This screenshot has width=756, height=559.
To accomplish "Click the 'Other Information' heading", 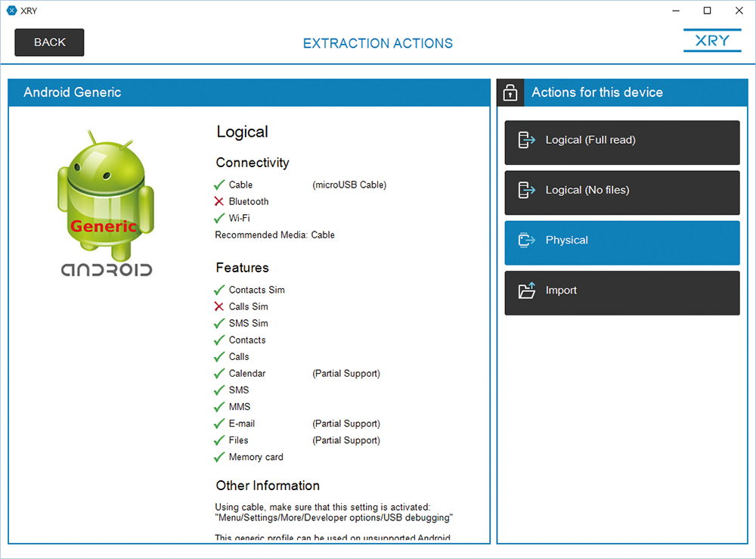I will 268,486.
